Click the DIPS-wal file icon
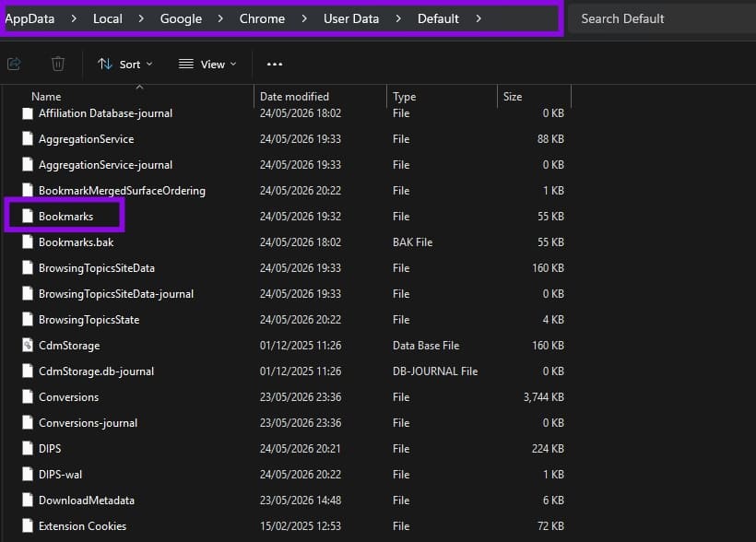Screen dimensions: 756x542 point(28,474)
